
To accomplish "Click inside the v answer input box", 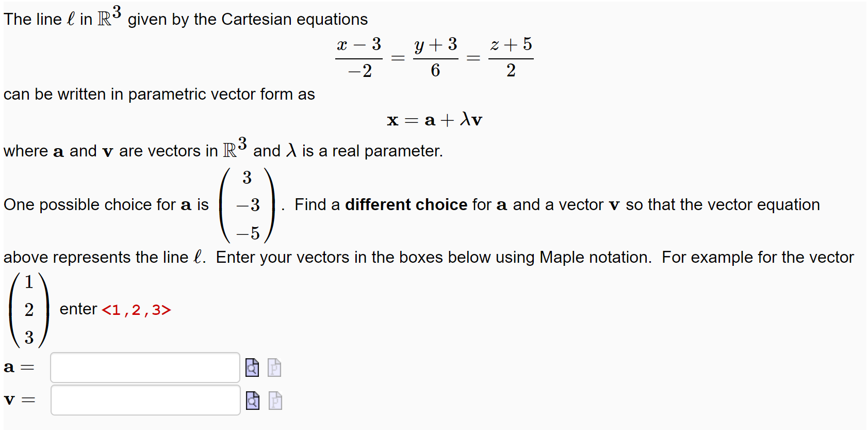I will [x=144, y=400].
